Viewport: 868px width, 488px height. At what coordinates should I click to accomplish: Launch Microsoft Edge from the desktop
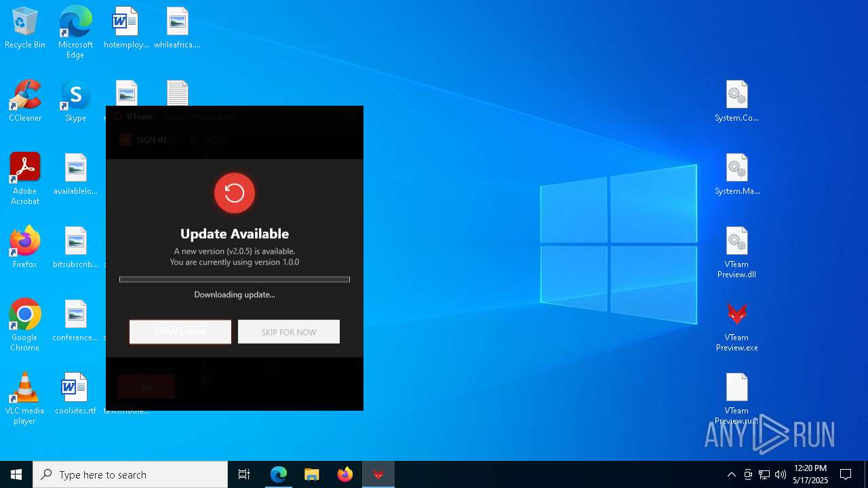pyautogui.click(x=75, y=33)
